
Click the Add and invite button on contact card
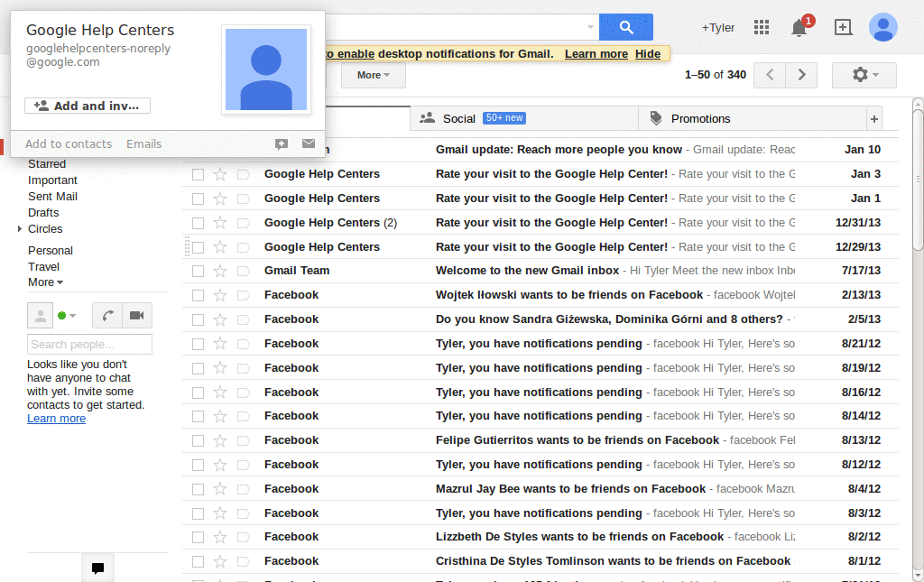point(87,106)
